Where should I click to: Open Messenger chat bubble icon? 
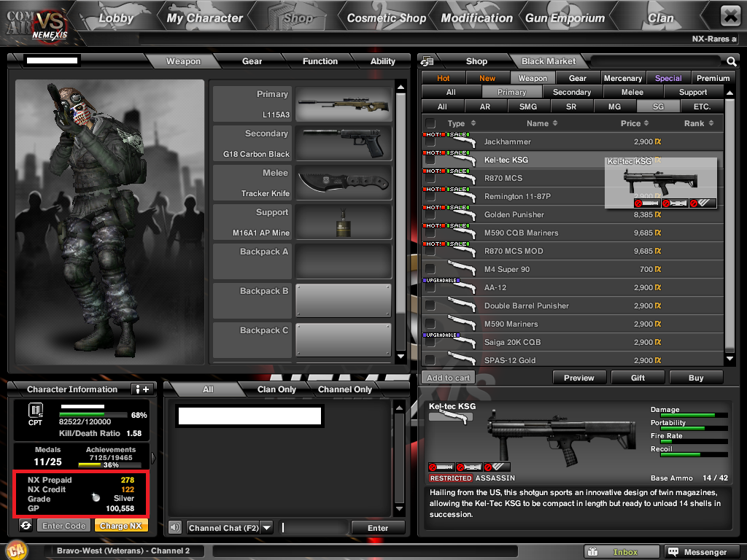pyautogui.click(x=673, y=552)
